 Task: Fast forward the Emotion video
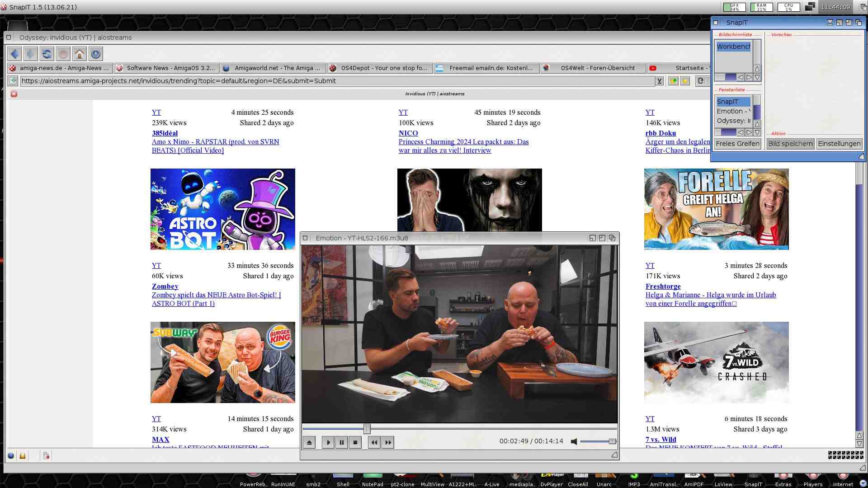(x=388, y=442)
